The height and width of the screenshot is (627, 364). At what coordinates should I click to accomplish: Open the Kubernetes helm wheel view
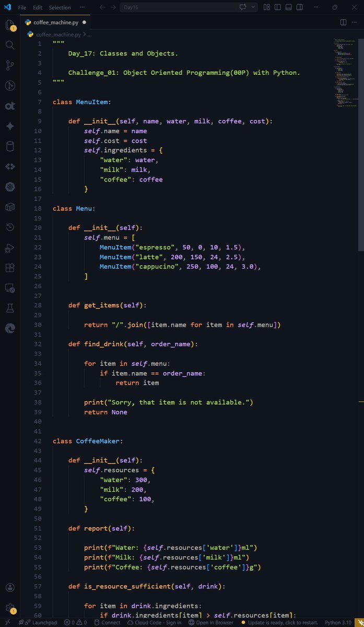(10, 187)
